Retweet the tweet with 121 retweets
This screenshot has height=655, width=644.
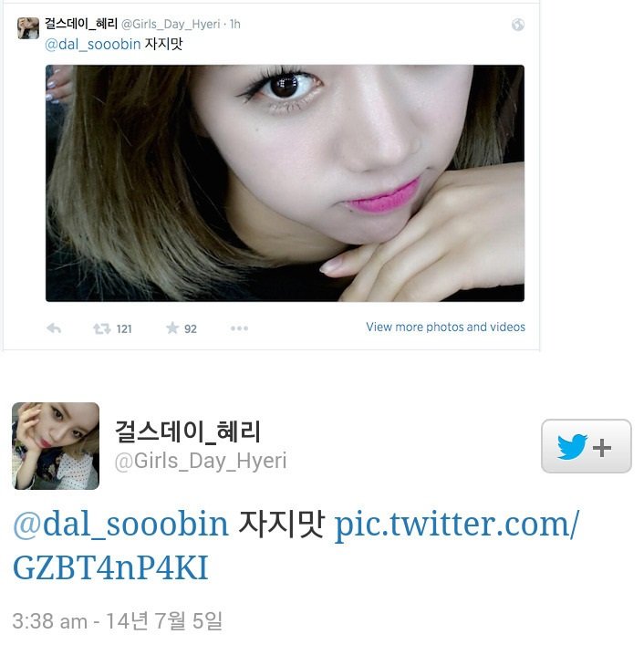pos(101,328)
